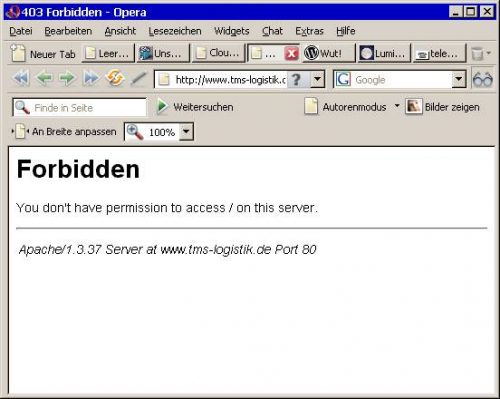Go back with the green left arrow
The width and height of the screenshot is (500, 399).
(x=44, y=79)
